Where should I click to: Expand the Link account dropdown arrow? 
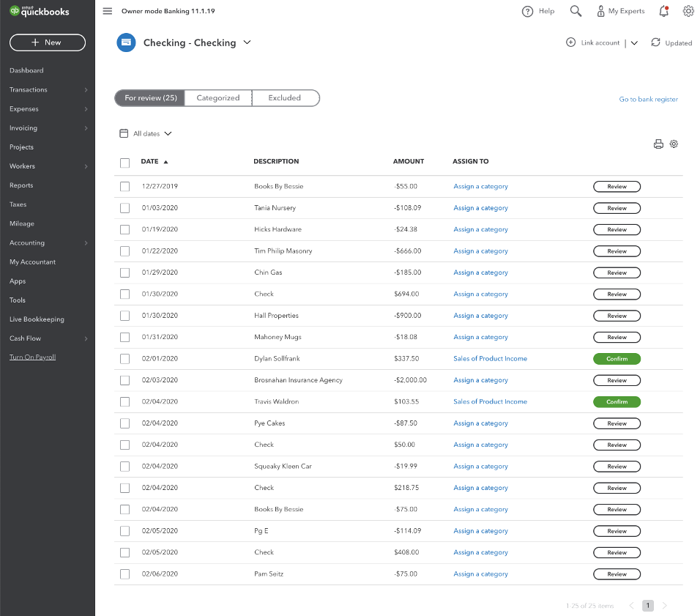click(x=634, y=43)
